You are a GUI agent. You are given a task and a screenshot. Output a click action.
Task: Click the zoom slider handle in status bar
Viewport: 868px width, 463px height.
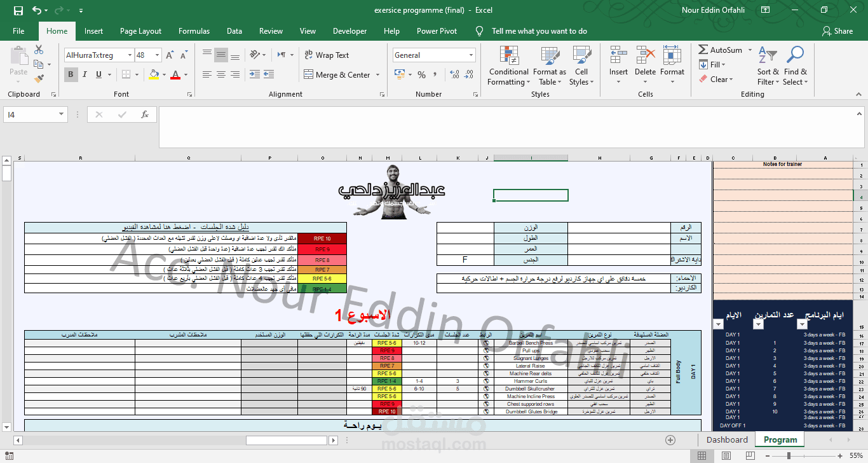(789, 455)
